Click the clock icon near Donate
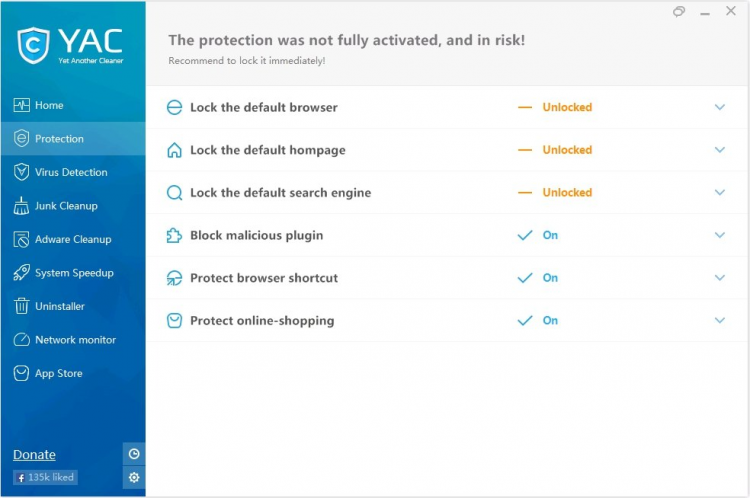The image size is (750, 498). tap(134, 453)
